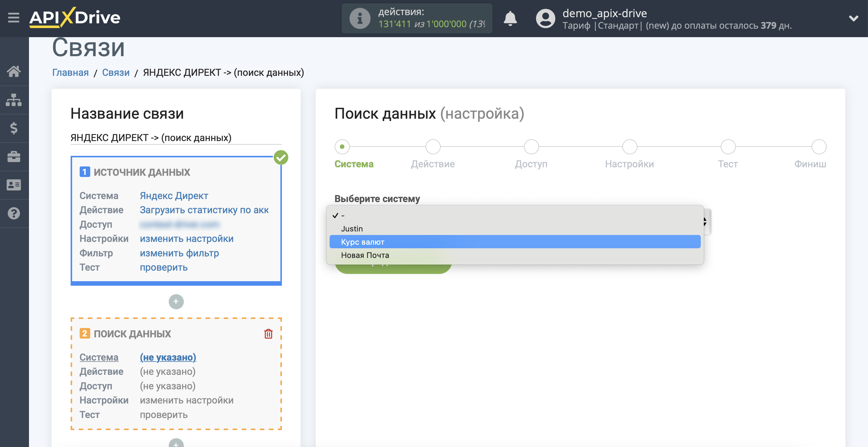Open the Яндекс Директ system link
The height and width of the screenshot is (447, 868).
pos(174,195)
